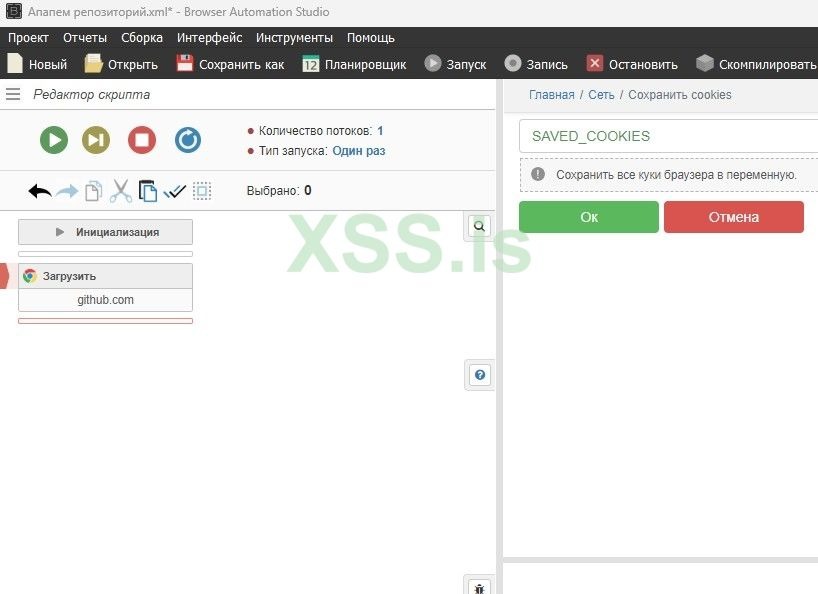Open search with magnifier icon

tap(479, 226)
